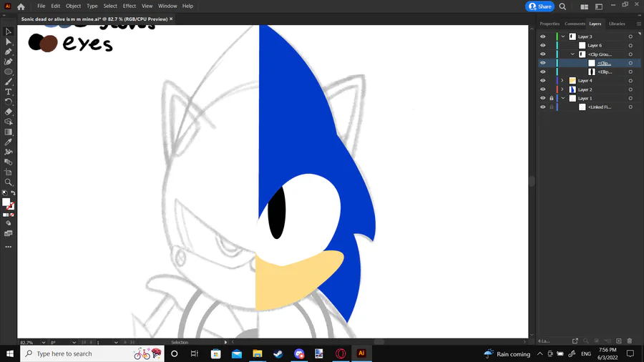Click the Share button
Image resolution: width=644 pixels, height=362 pixels.
point(540,6)
